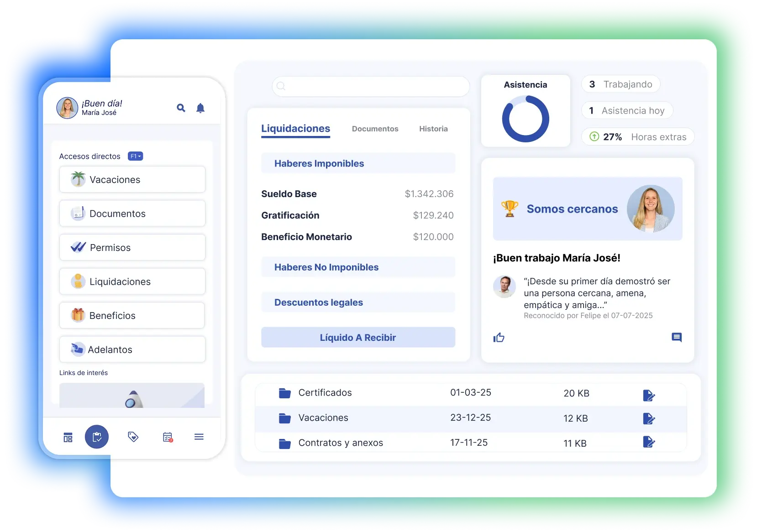Toggle the Horas extras indicator

(637, 136)
